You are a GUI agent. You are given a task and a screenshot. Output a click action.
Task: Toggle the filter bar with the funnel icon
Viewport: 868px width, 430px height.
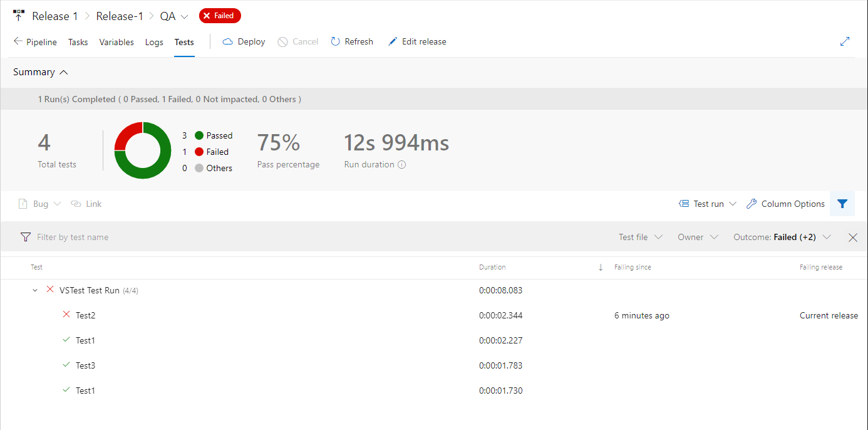tap(842, 204)
